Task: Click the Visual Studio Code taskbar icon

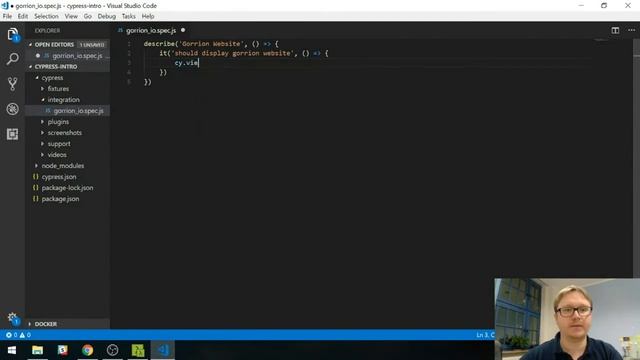Action: point(163,350)
